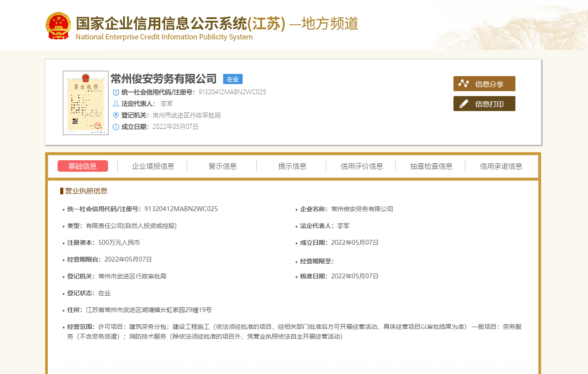
Task: Click the registration authority location pin icon
Action: point(116,115)
